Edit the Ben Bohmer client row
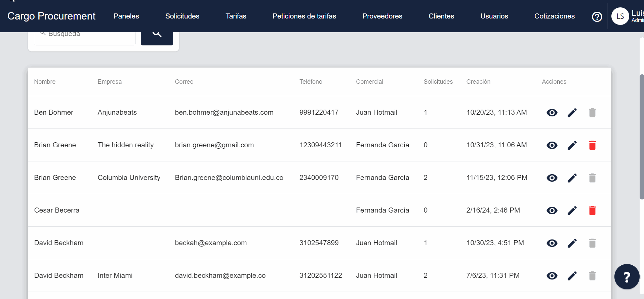 (572, 113)
